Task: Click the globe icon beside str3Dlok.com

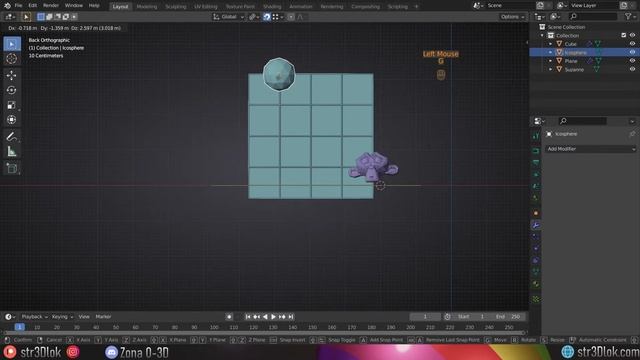Action: coord(567,352)
